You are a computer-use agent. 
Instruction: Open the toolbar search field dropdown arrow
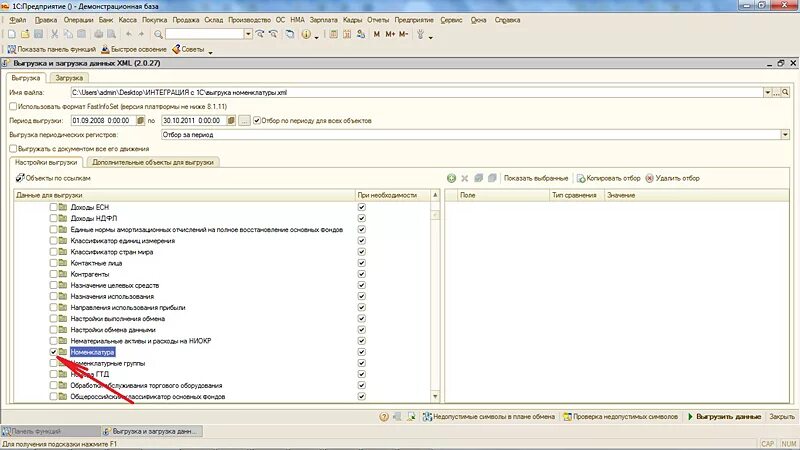tap(248, 34)
